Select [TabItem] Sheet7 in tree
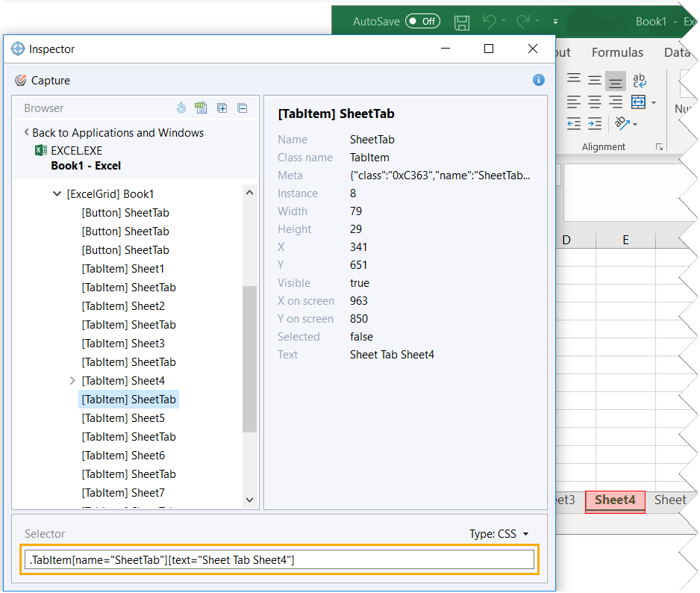The image size is (700, 593). (123, 493)
